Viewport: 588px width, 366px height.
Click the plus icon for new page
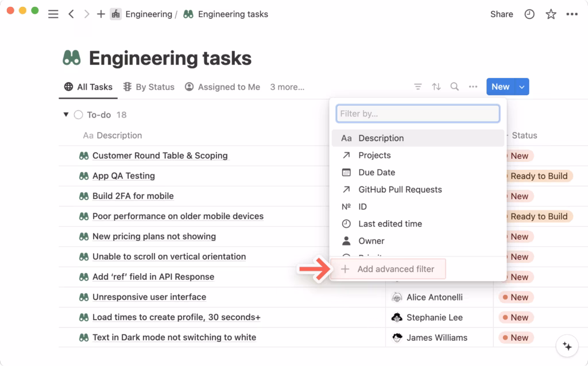pyautogui.click(x=101, y=14)
